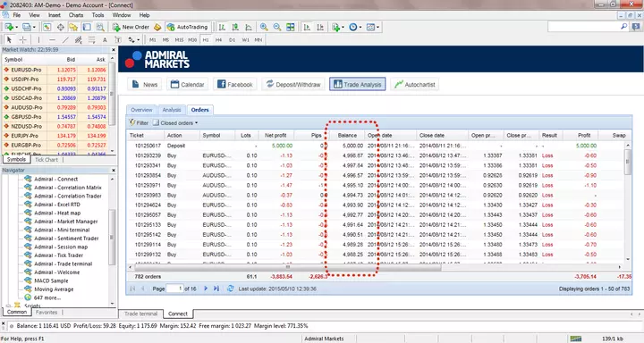Open the Charts menu
This screenshot has height=343, width=644.
[x=76, y=15]
